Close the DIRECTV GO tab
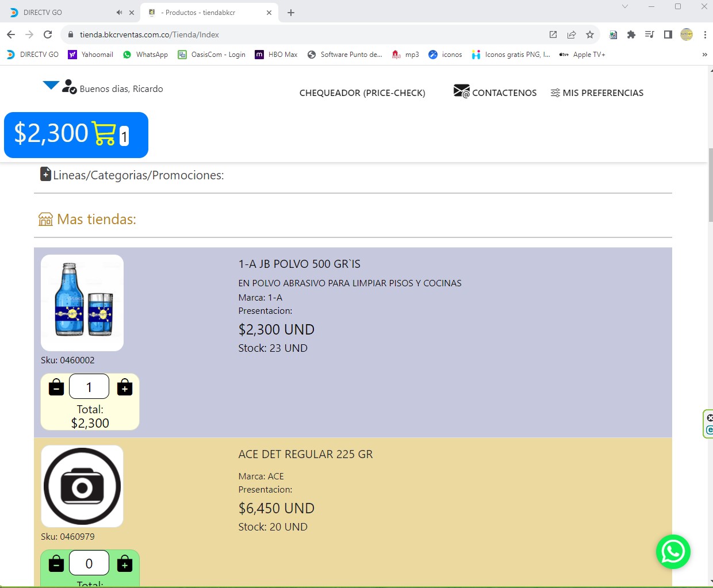This screenshot has height=588, width=713. coord(132,13)
